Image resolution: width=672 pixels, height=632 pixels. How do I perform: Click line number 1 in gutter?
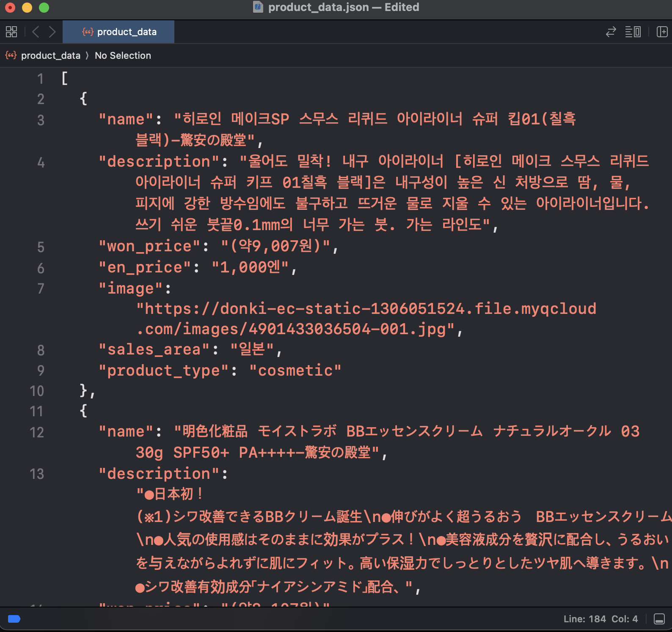click(41, 79)
